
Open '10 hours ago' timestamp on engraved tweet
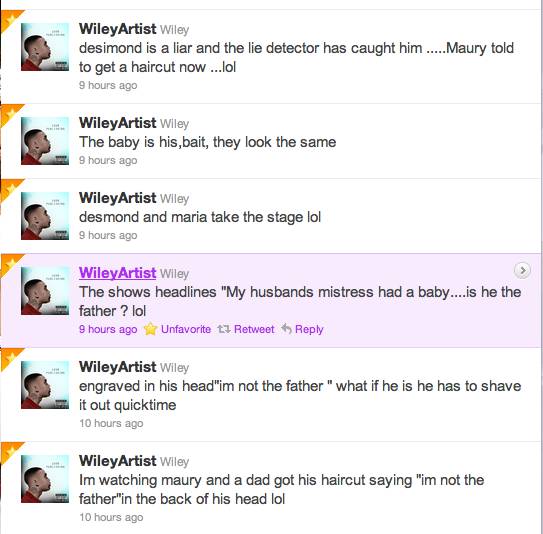click(x=111, y=423)
